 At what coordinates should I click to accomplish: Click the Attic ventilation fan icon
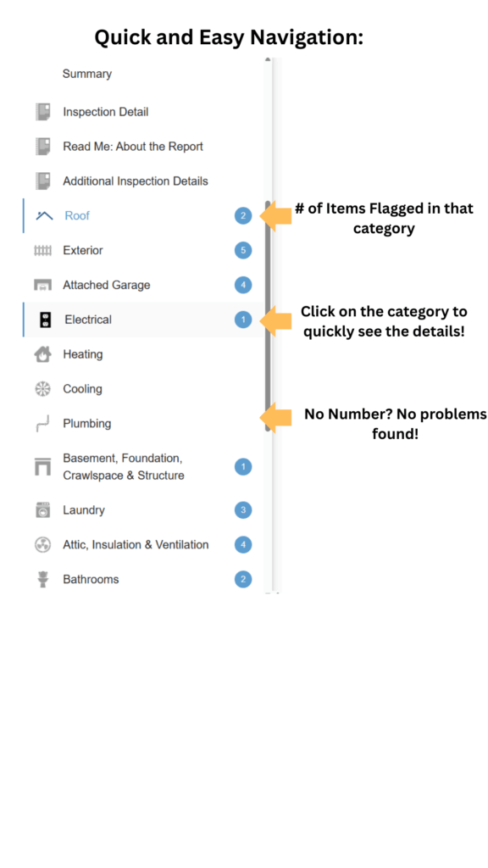tap(42, 545)
